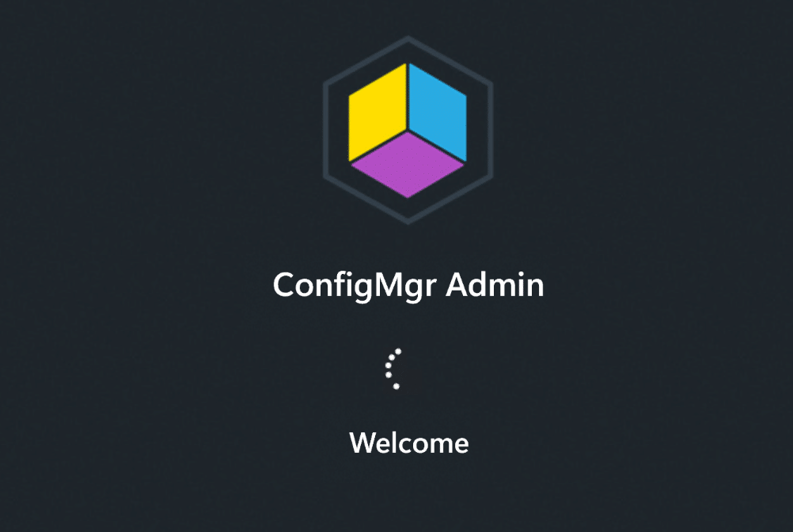Select the purple bottom face of the cube
The height and width of the screenshot is (532, 793).
(408, 165)
